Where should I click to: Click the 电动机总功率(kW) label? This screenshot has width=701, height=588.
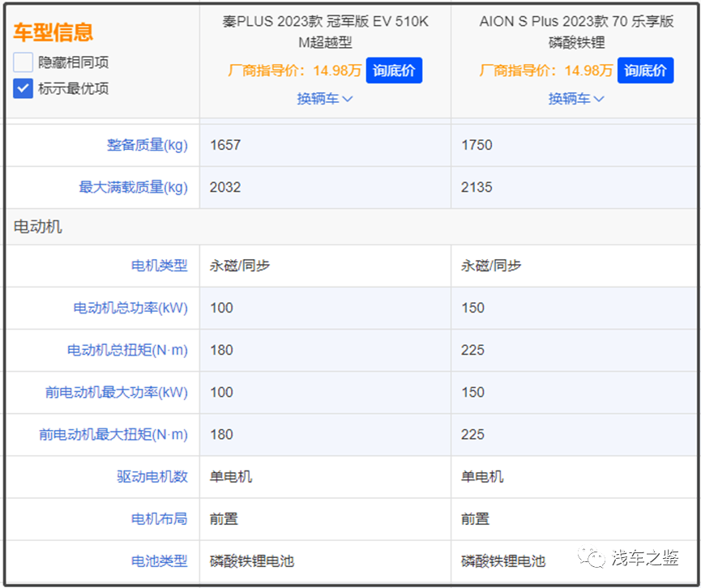pos(130,308)
